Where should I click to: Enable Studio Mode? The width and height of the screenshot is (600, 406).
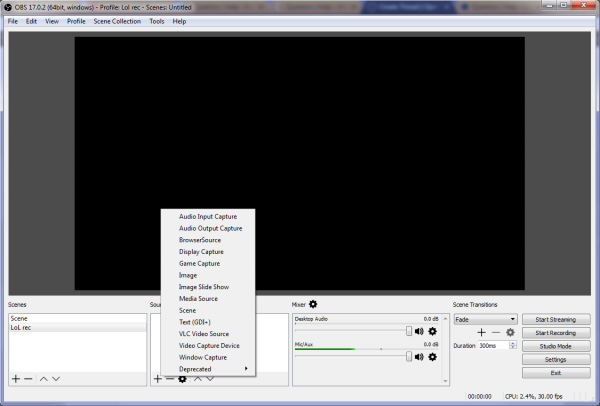pyautogui.click(x=556, y=346)
